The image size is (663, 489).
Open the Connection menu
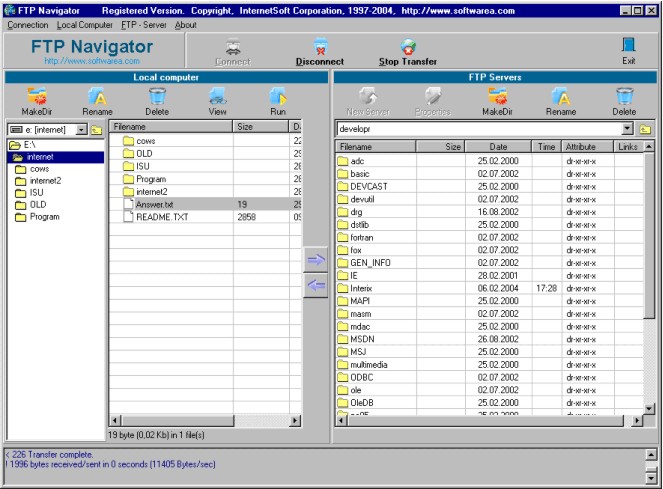coord(28,25)
